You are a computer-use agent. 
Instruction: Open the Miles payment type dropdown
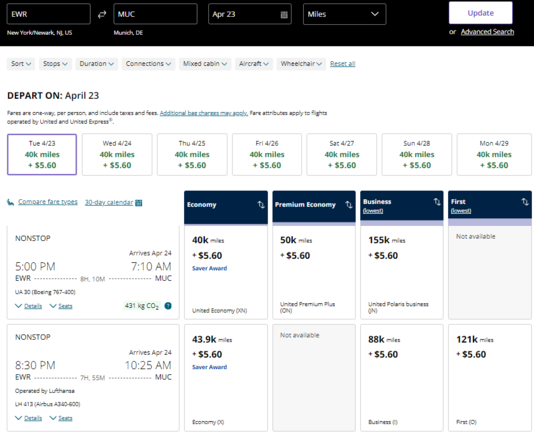345,14
